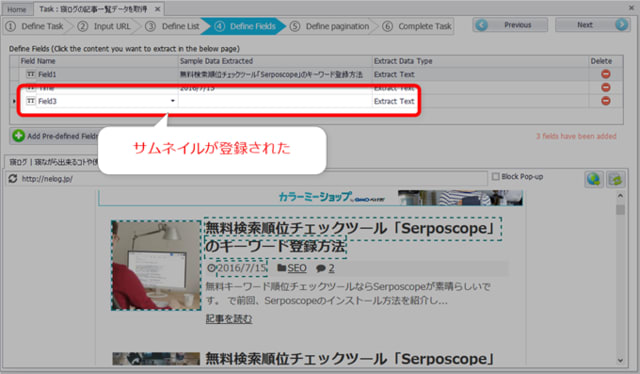Select the Field1 field name cell
This screenshot has height=374, width=640.
coord(99,74)
